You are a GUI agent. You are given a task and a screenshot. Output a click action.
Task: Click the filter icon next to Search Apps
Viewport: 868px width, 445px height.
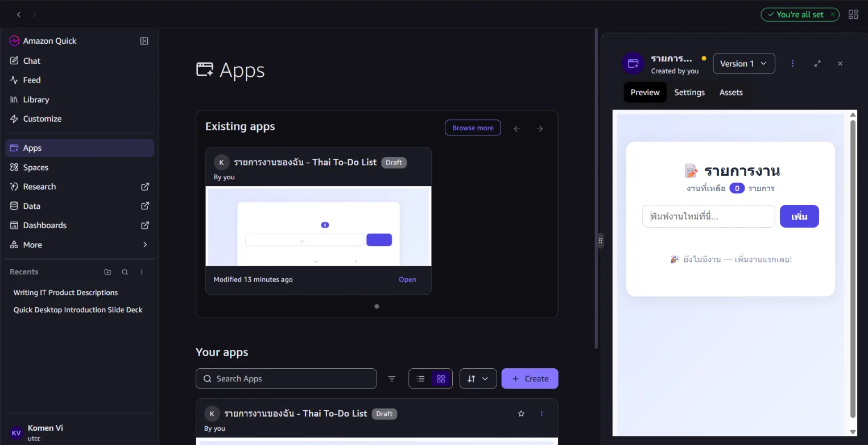coord(392,378)
